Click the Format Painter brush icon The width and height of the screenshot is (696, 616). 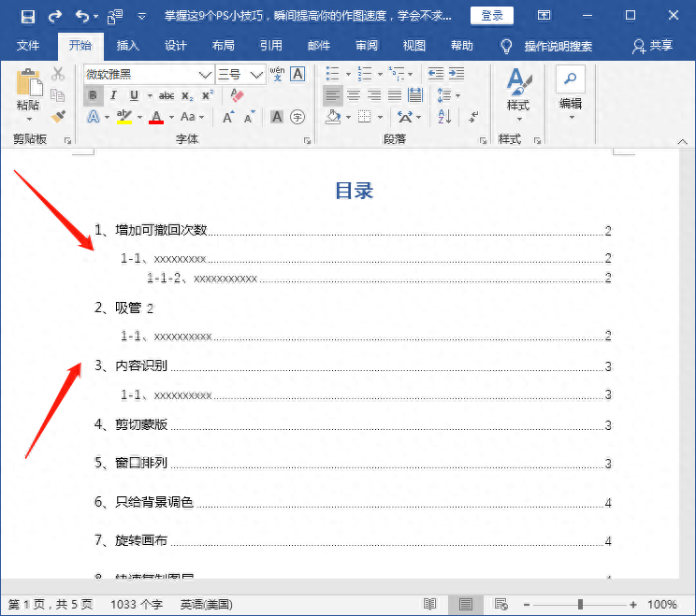point(58,116)
